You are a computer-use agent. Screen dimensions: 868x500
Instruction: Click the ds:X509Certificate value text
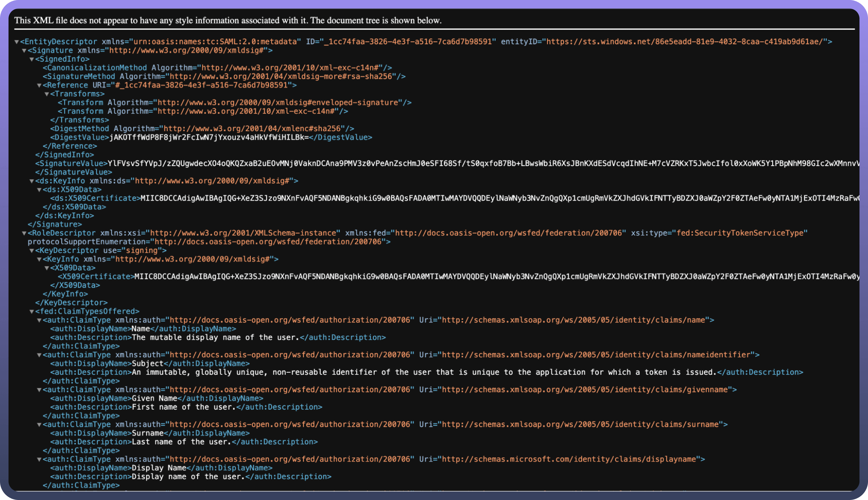pos(498,198)
